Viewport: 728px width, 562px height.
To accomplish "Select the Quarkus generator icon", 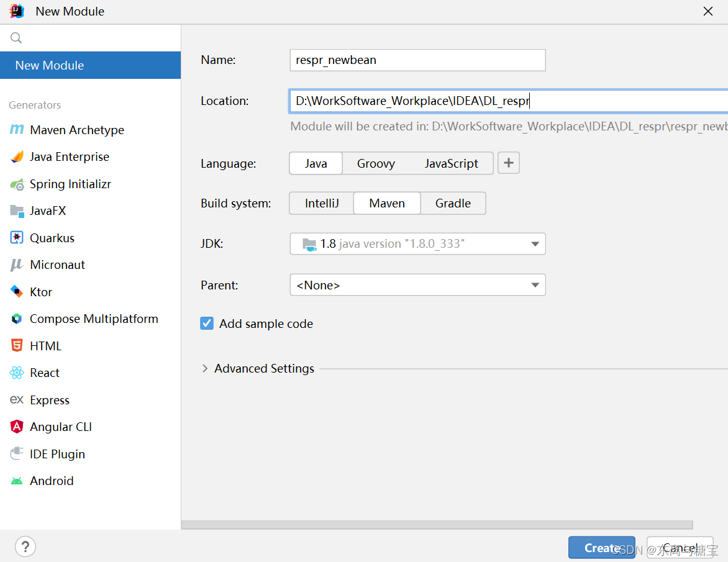I will pos(17,238).
